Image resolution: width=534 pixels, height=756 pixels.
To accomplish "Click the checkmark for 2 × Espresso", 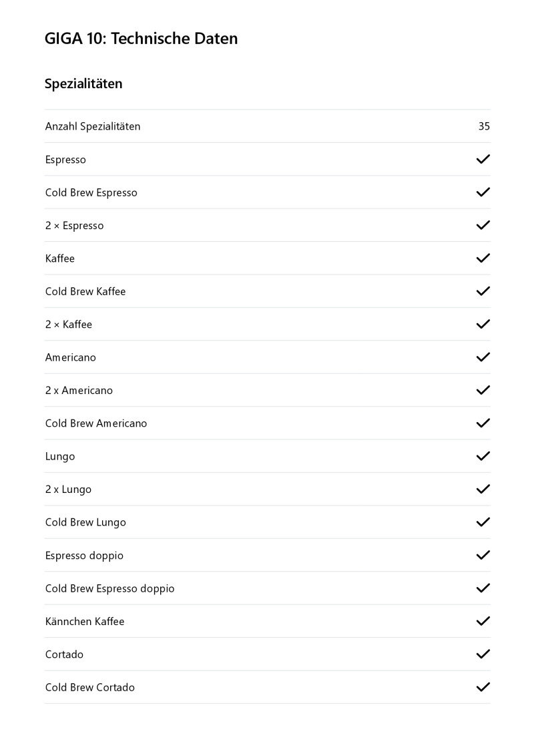I will tap(483, 225).
